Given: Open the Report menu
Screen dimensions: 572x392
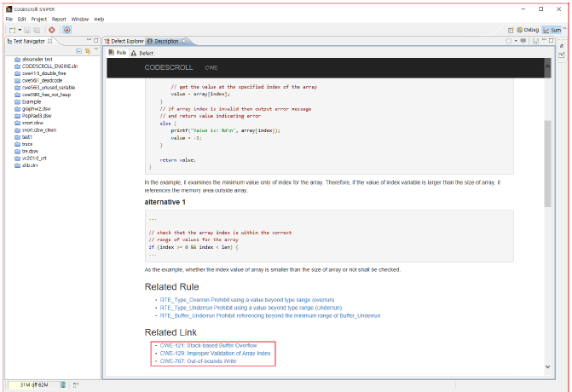Looking at the screenshot, I should tap(59, 19).
